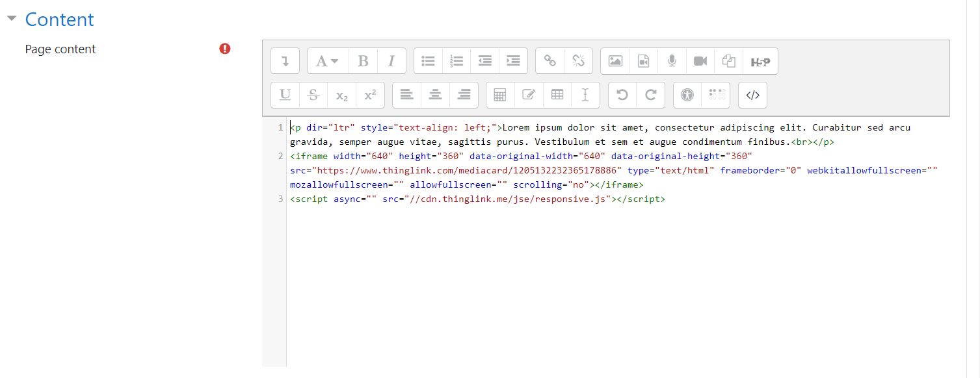
Task: Insert a link
Action: (550, 61)
